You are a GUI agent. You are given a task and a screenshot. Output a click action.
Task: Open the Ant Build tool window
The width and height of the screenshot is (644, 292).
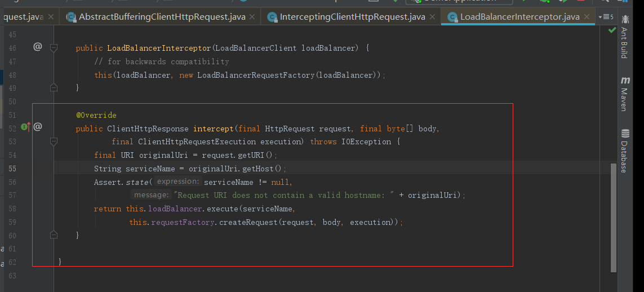tap(625, 37)
